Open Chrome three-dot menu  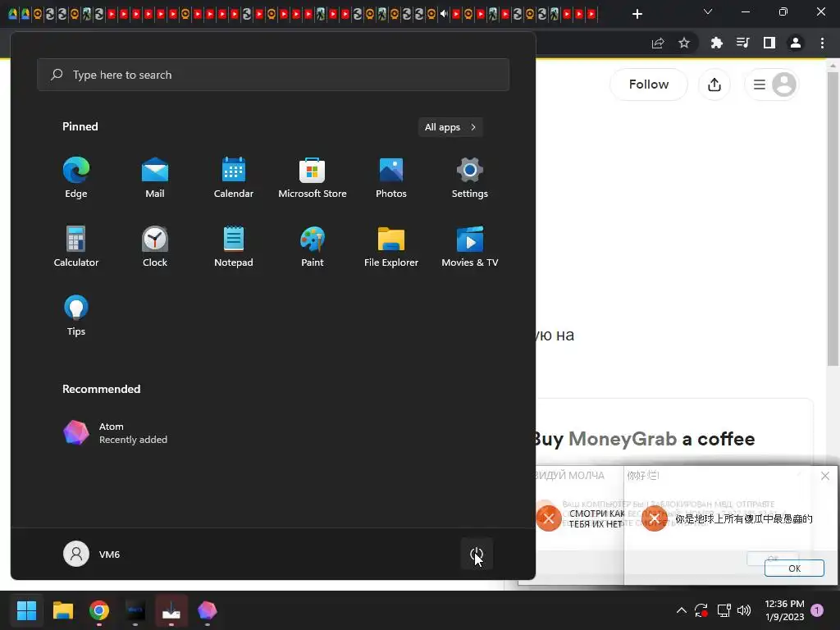click(822, 43)
